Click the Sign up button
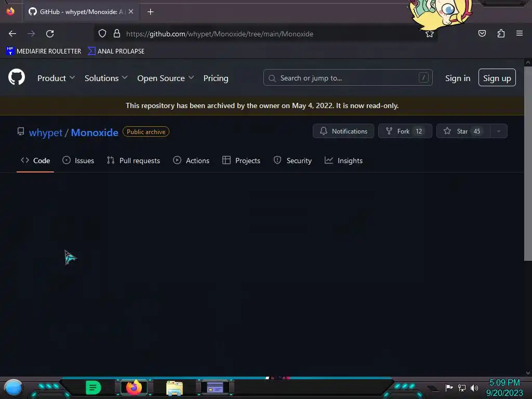532x399 pixels. pyautogui.click(x=497, y=78)
